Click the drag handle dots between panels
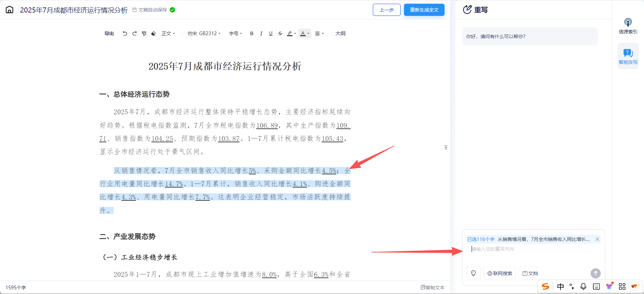Viewport: 644px width, 294px height. click(446, 147)
